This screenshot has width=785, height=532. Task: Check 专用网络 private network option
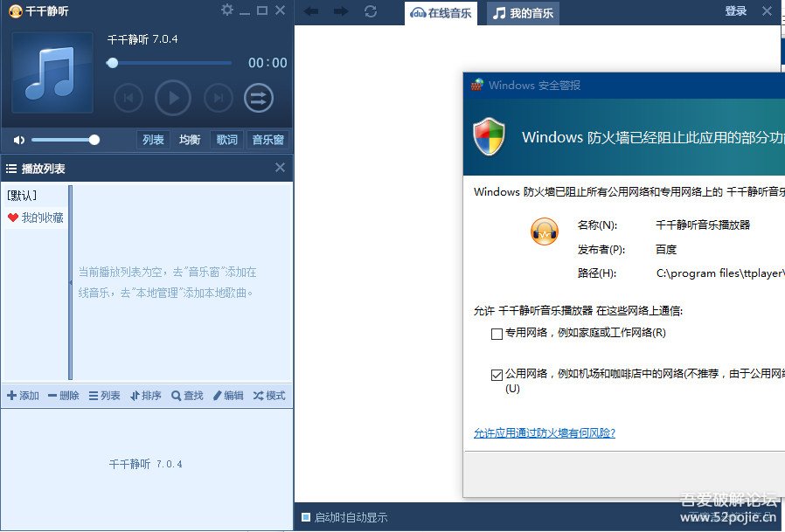click(497, 334)
